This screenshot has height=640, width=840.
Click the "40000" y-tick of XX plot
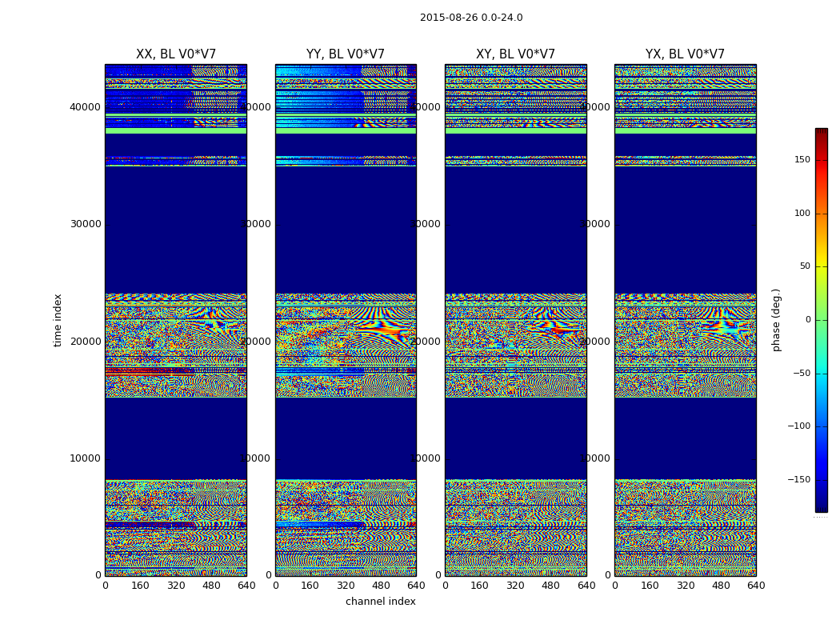tap(86, 107)
